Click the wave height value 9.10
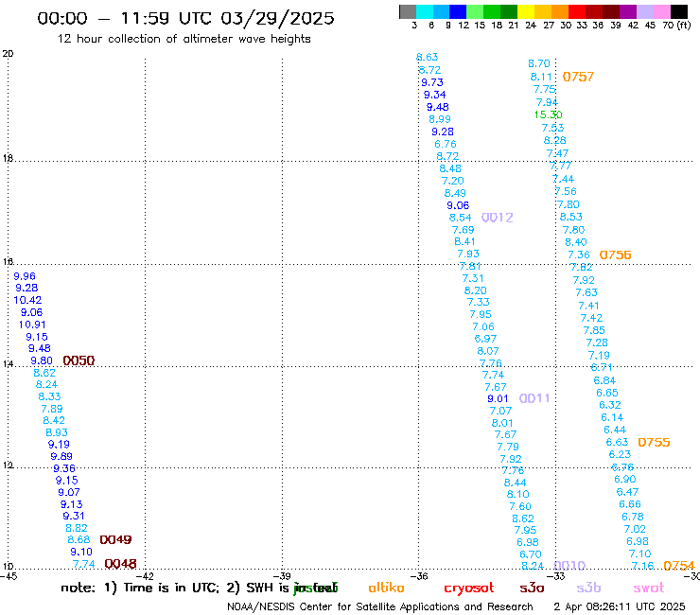Image resolution: width=700 pixels, height=615 pixels. [x=81, y=552]
